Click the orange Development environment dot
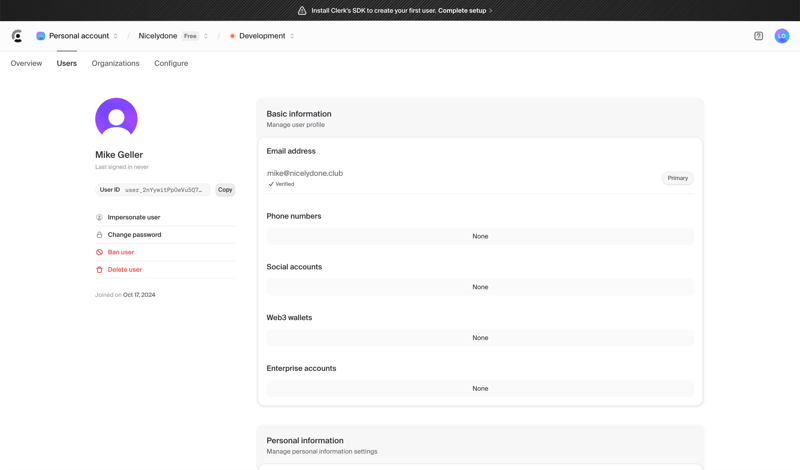The image size is (800, 470). [232, 36]
